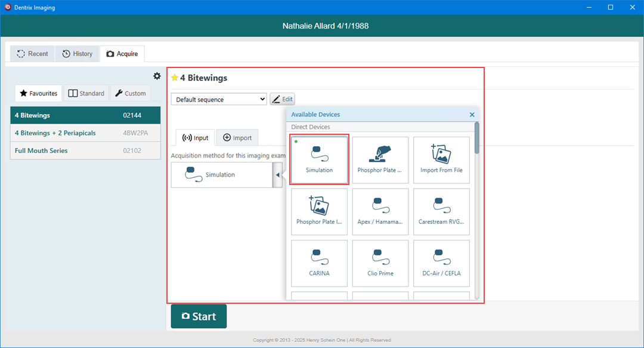Image resolution: width=644 pixels, height=348 pixels.
Task: Collapse the device list arrow beside Simulation
Action: click(x=277, y=175)
